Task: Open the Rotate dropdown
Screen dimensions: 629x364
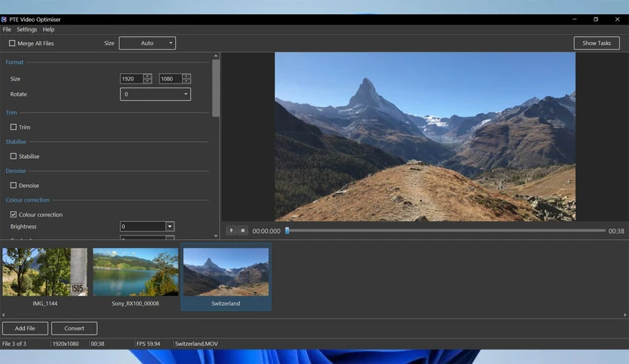Action: pyautogui.click(x=155, y=94)
